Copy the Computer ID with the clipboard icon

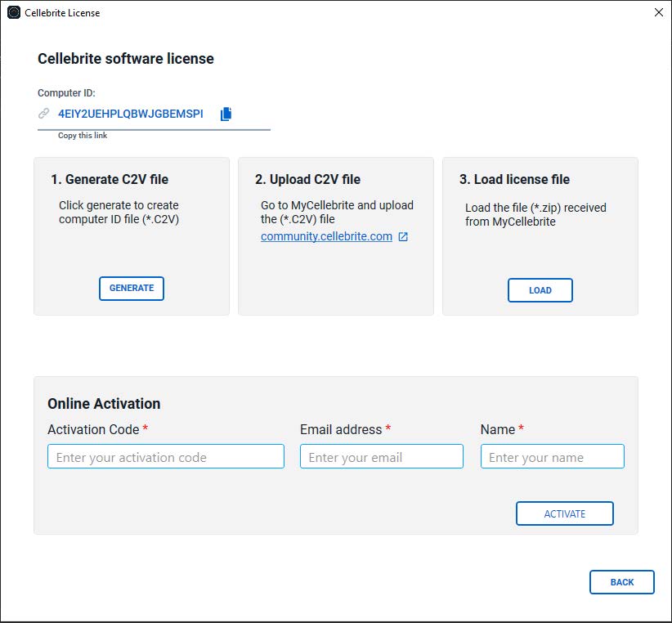226,114
